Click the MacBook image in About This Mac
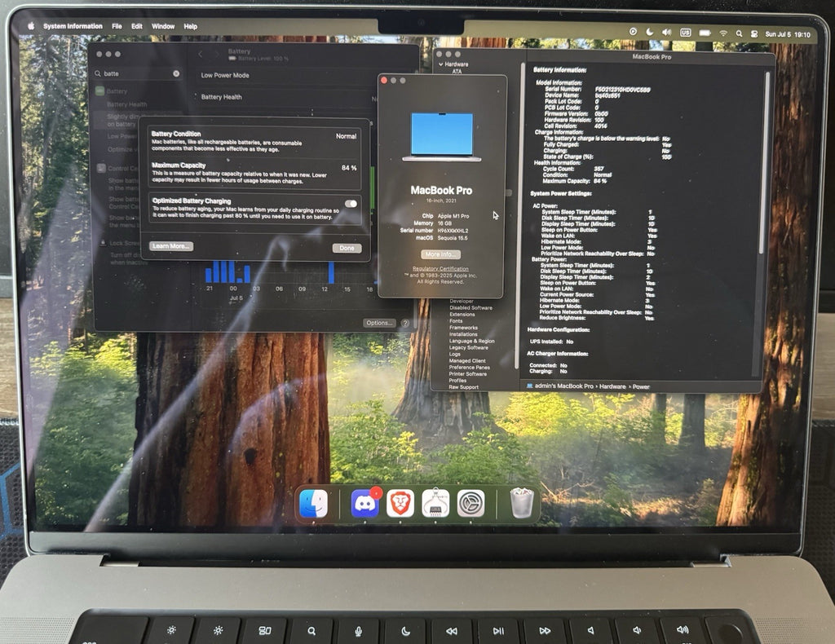 tap(441, 137)
